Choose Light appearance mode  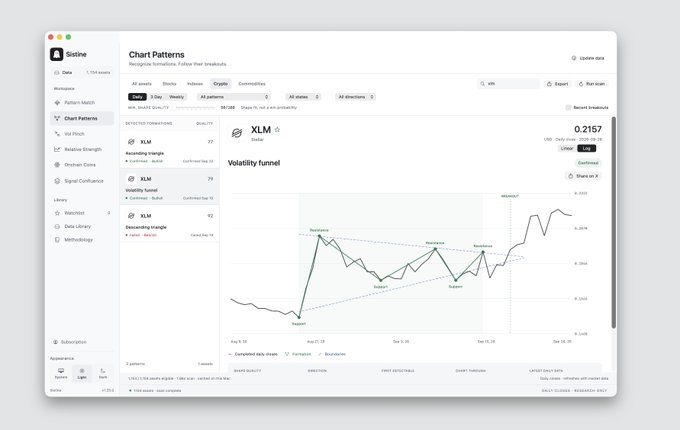[x=82, y=373]
